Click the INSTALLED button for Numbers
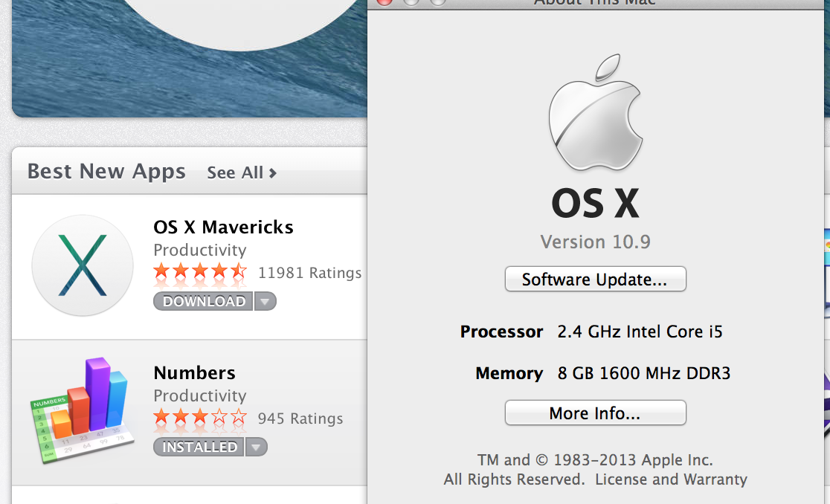 click(x=199, y=447)
